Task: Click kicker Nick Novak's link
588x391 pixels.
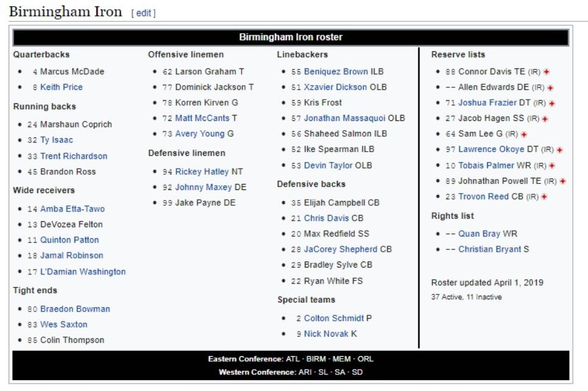Action: 326,334
